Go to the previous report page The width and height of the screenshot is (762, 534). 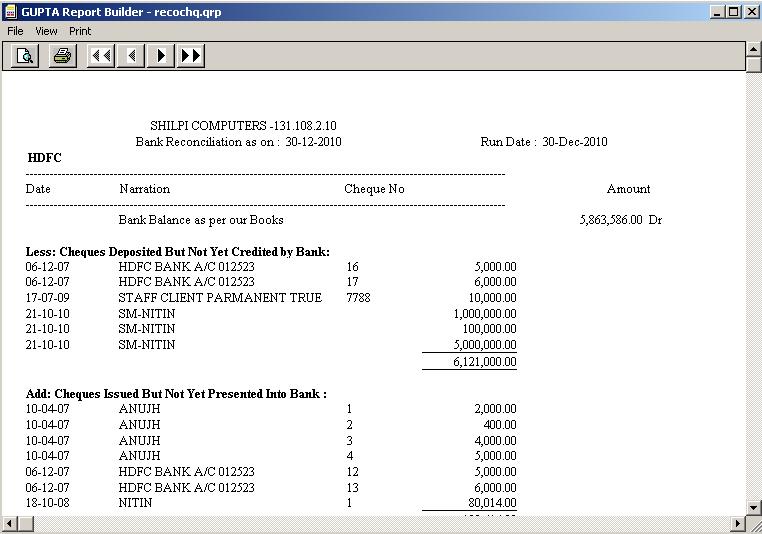130,56
